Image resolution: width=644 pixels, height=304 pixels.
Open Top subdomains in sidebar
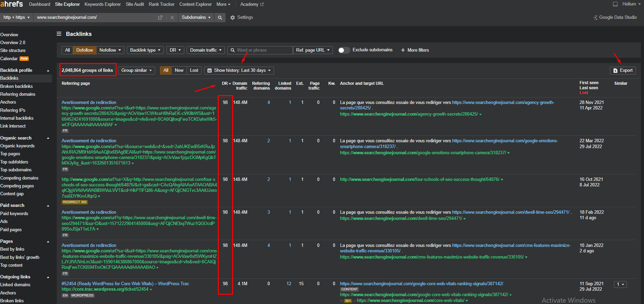tap(16, 170)
